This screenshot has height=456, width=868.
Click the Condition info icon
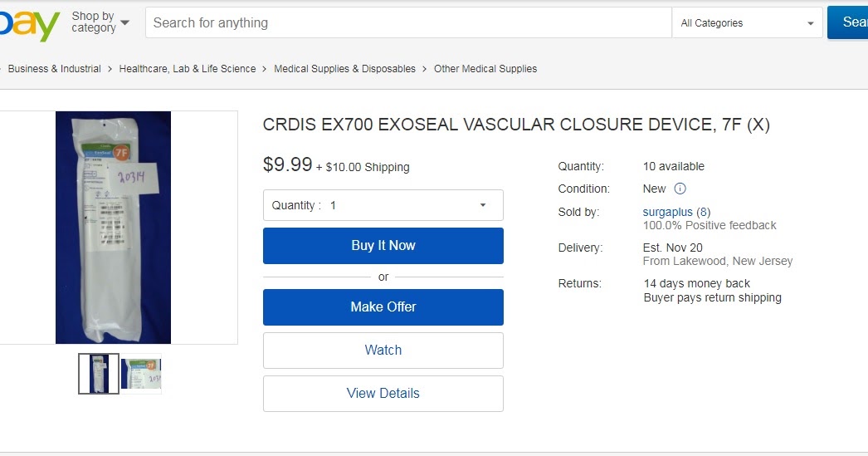[x=680, y=189]
